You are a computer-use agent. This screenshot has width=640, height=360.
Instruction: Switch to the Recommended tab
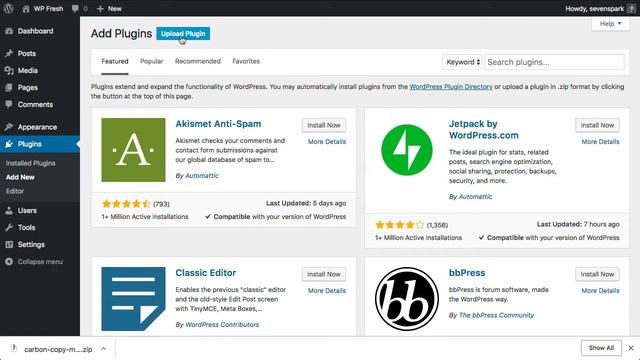pos(198,61)
